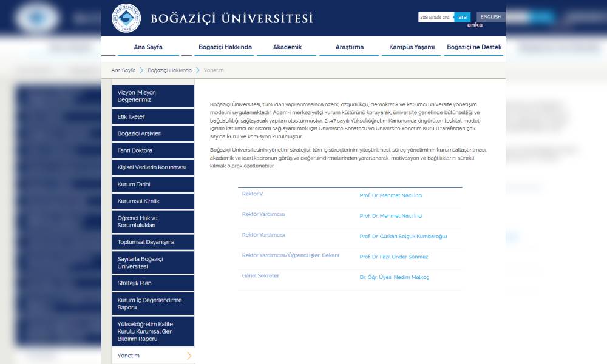Open Toplumsal Dayanışma sidebar item
This screenshot has height=364, width=607.
153,242
